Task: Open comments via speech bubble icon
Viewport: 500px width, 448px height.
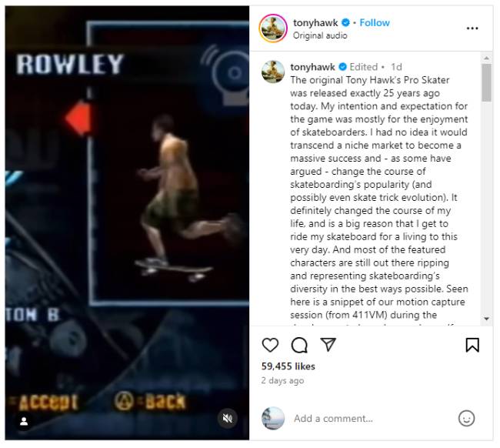Action: (299, 345)
